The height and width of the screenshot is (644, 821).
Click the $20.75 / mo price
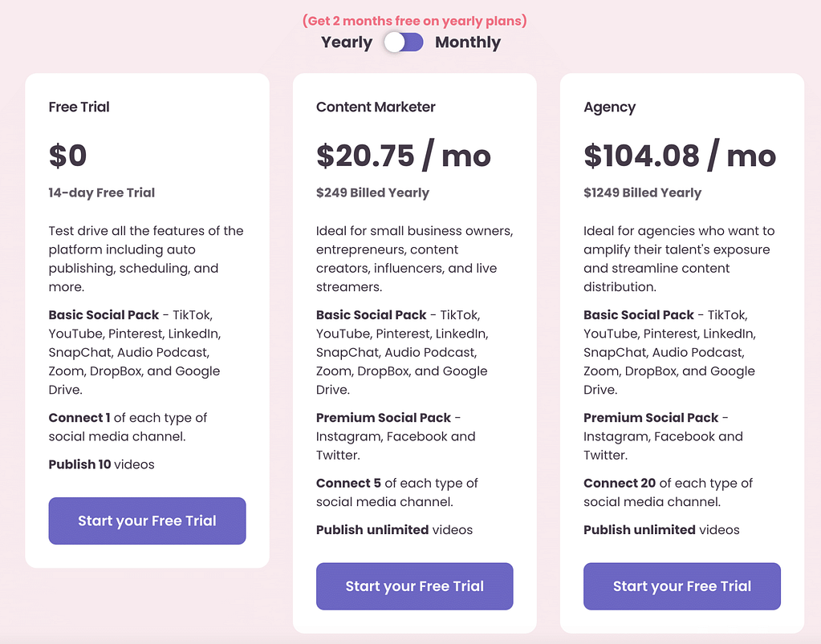pos(403,156)
